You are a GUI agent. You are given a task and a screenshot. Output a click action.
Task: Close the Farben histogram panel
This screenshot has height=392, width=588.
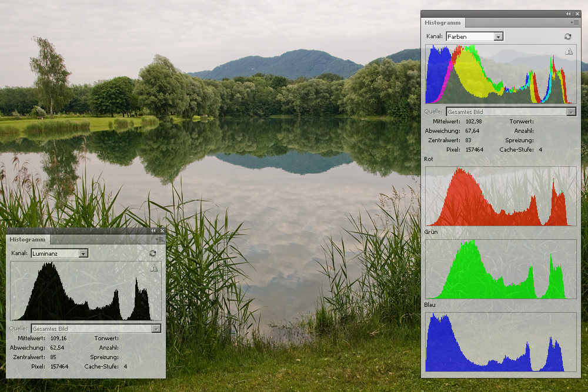577,14
